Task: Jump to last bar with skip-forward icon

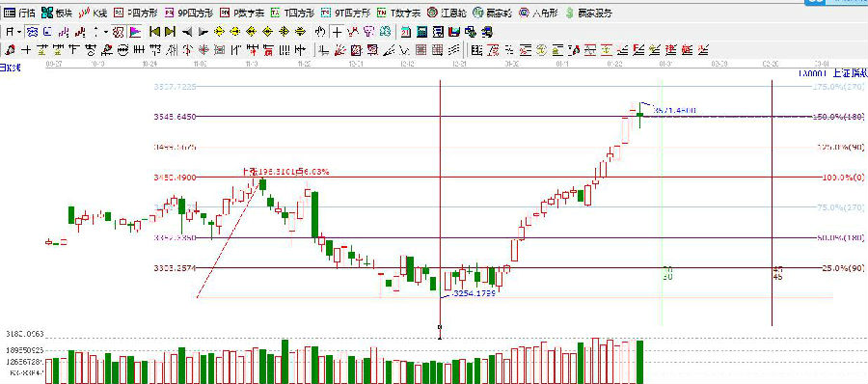Action: pyautogui.click(x=170, y=31)
